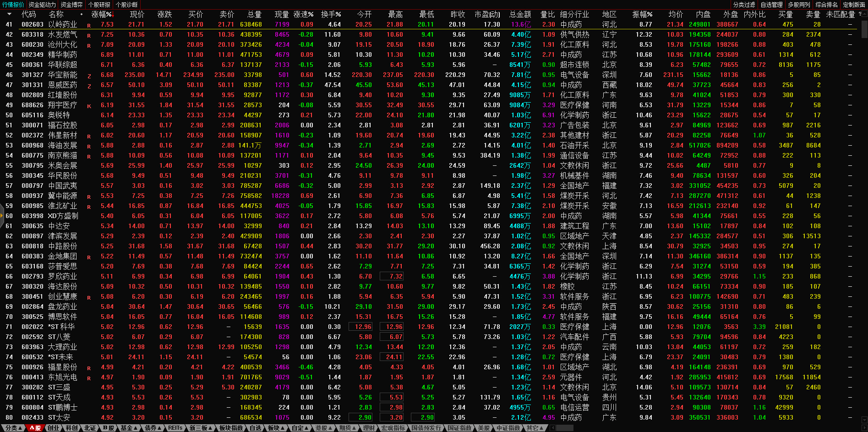Click the Z marker beside 华宝新能
This screenshot has height=432, width=868.
[x=89, y=76]
